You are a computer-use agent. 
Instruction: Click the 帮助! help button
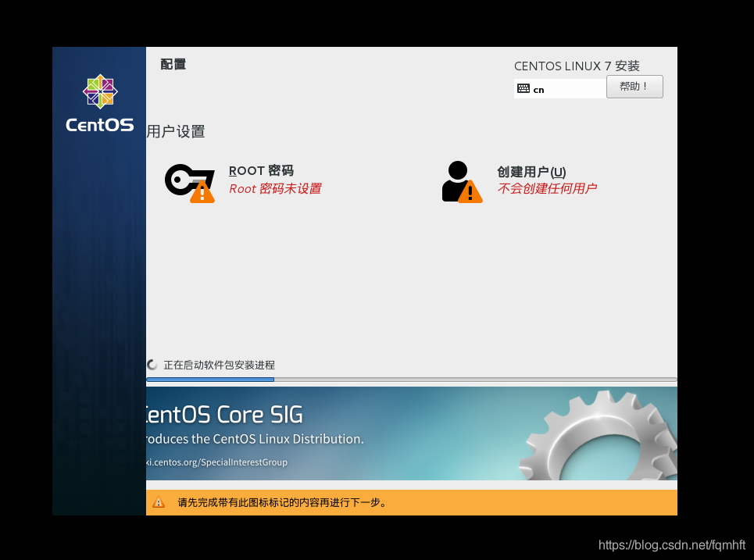(x=634, y=87)
